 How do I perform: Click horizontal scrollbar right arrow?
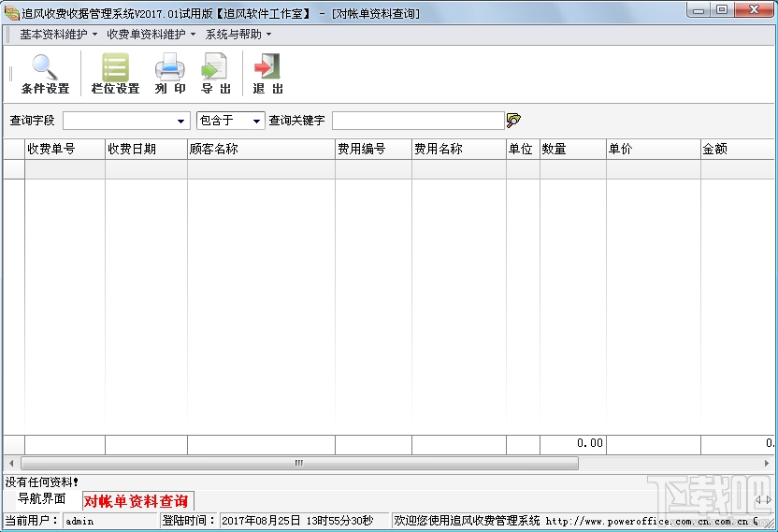(x=767, y=463)
